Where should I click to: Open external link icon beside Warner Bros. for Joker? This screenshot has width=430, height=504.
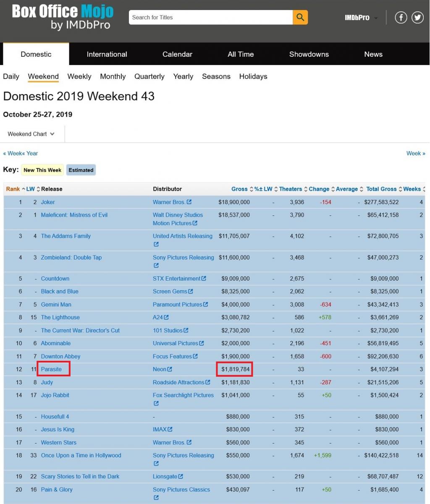coord(189,202)
